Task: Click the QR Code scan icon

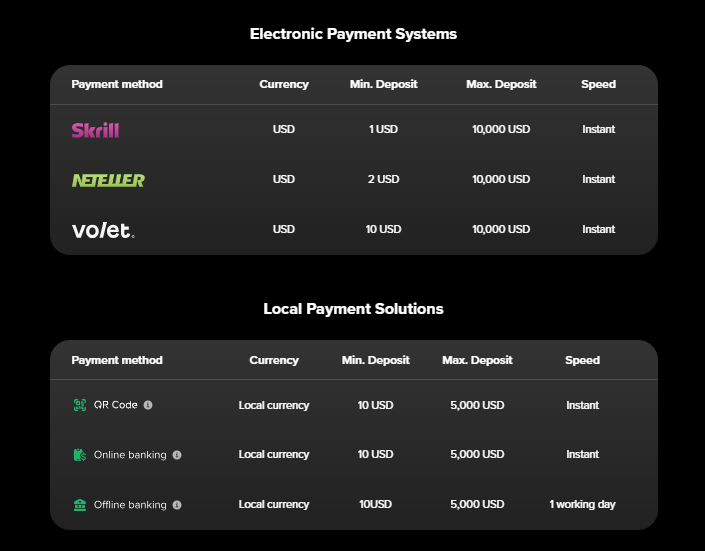Action: coord(79,405)
